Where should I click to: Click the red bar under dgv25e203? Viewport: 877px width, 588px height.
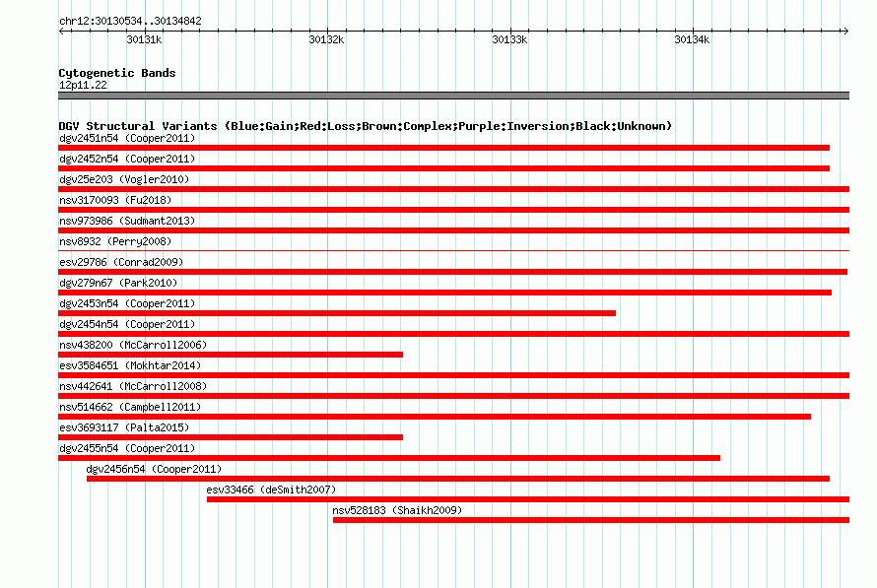coord(453,189)
